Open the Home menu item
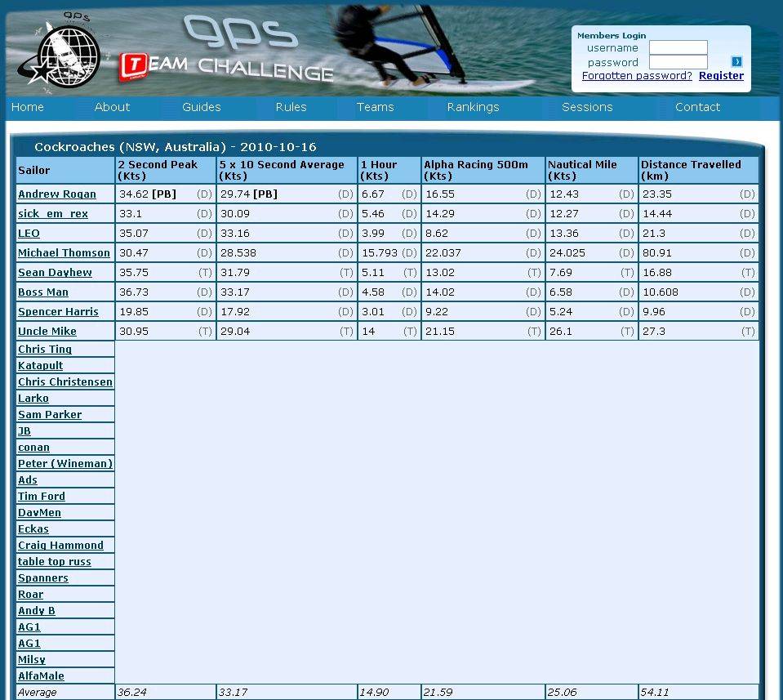783x700 pixels. point(28,107)
